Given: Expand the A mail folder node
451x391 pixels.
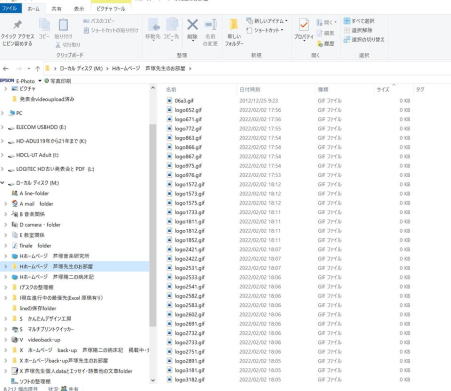Looking at the screenshot, I should pos(6,204).
